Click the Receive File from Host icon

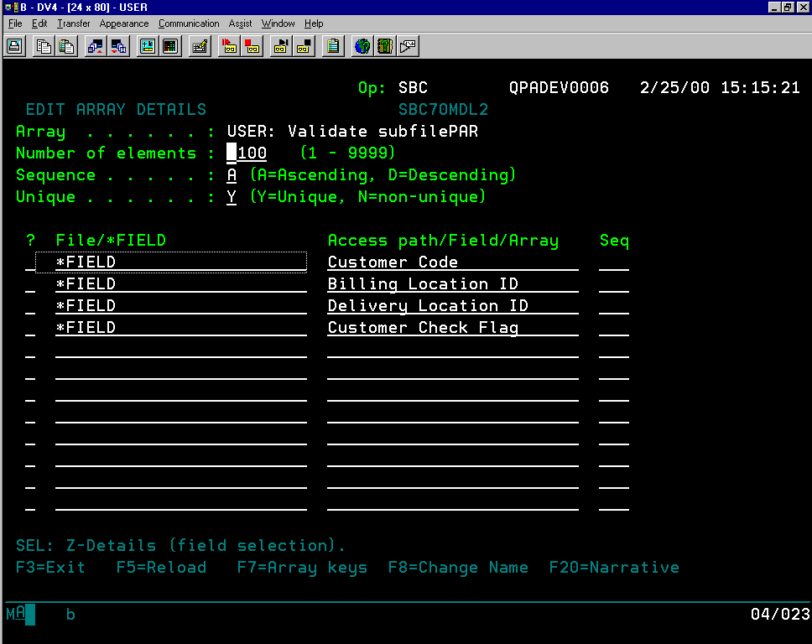tap(118, 46)
